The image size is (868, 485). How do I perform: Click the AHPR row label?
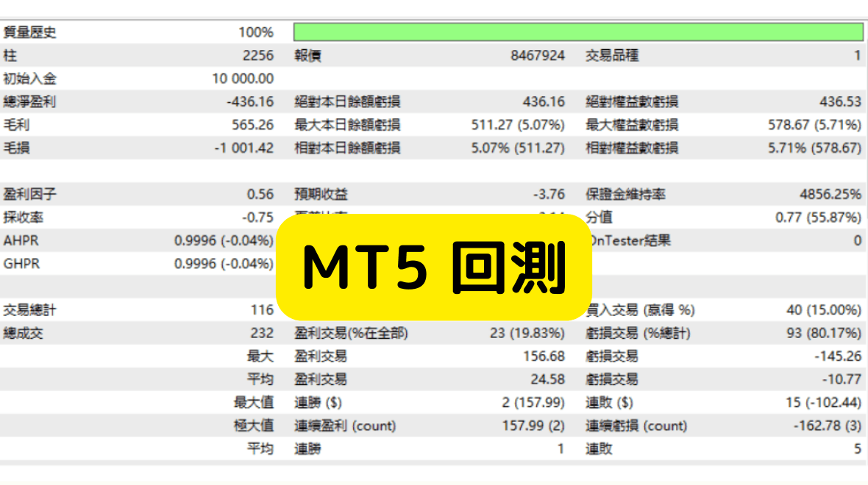pyautogui.click(x=21, y=241)
